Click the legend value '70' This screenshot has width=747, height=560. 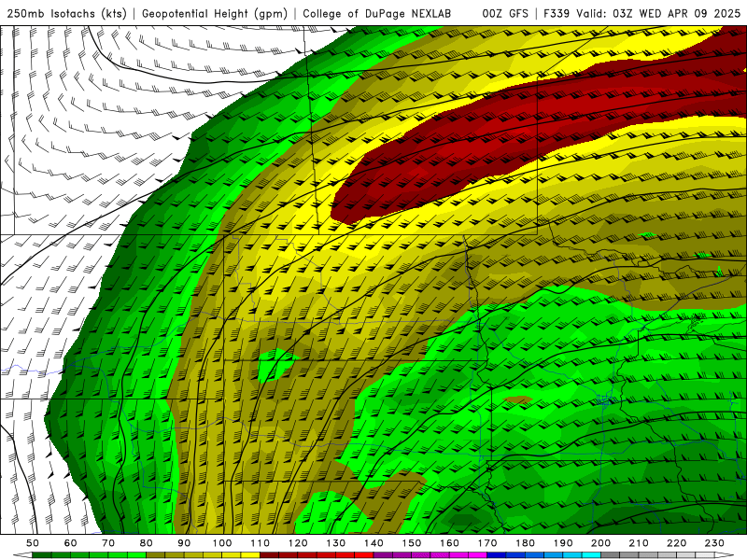pyautogui.click(x=108, y=543)
